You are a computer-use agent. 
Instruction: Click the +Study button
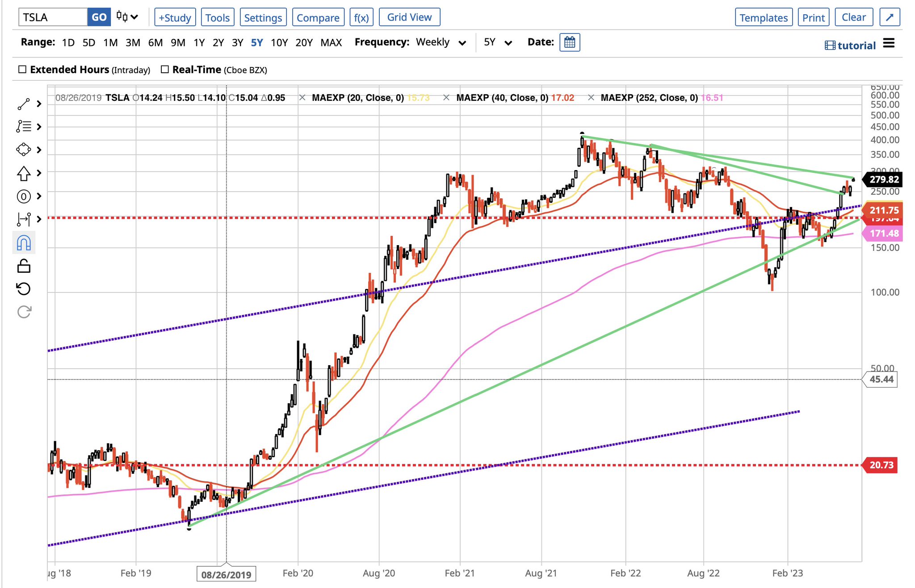[175, 17]
